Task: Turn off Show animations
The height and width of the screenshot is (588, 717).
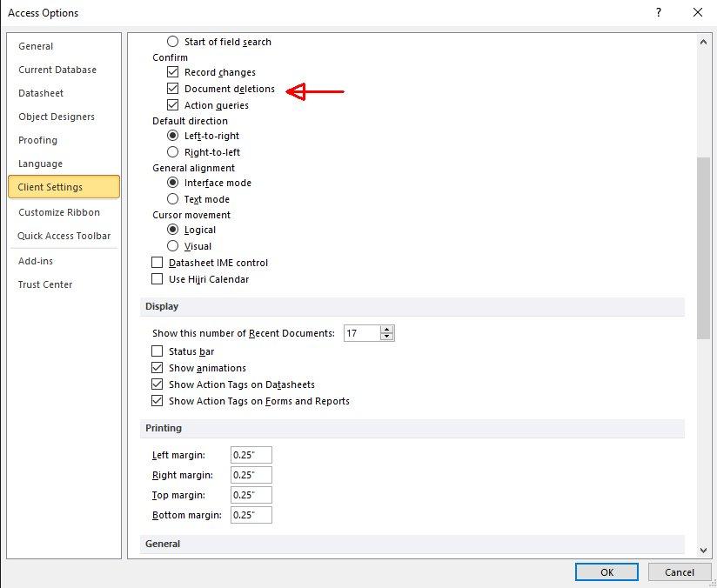Action: tap(157, 368)
